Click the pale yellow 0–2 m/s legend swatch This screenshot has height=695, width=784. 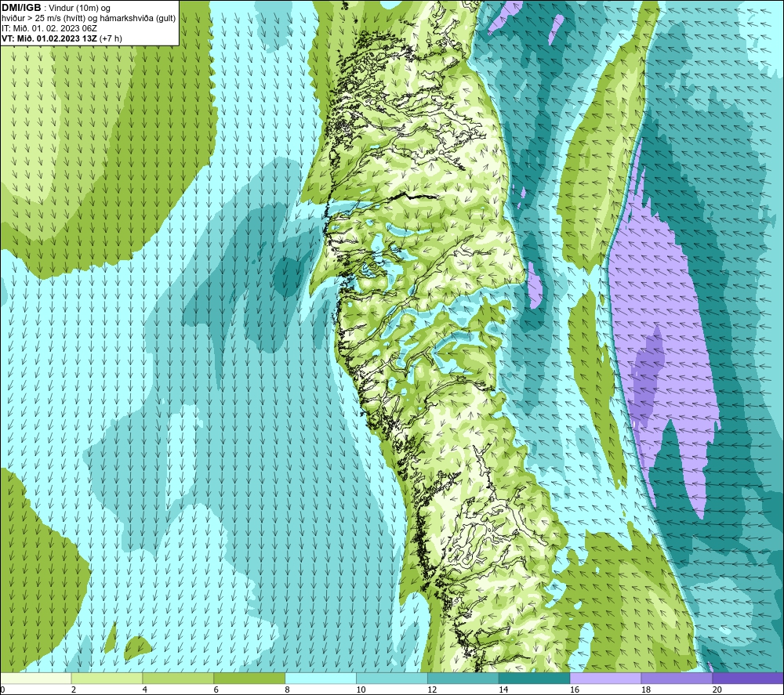coord(36,679)
